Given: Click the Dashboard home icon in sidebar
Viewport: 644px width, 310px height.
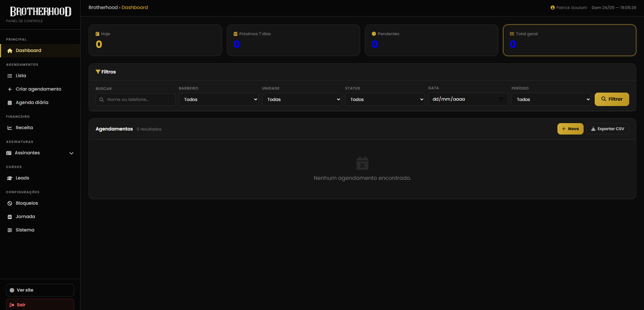Looking at the screenshot, I should [10, 51].
